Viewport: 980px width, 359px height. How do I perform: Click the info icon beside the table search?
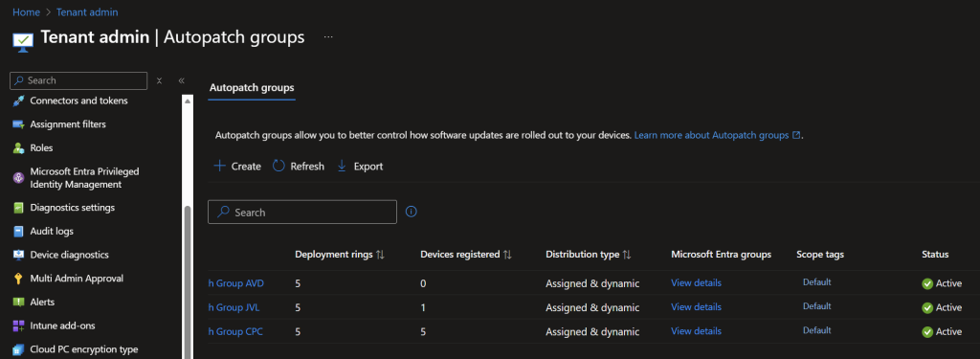(411, 212)
